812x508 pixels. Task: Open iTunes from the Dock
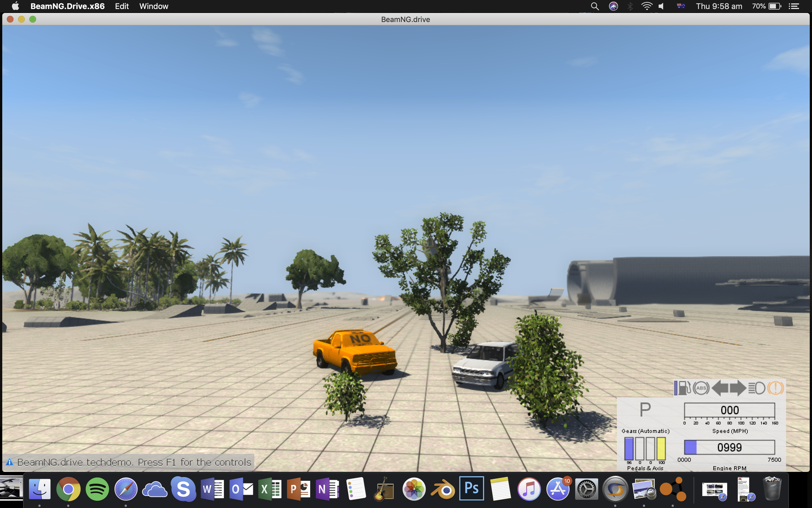point(529,489)
